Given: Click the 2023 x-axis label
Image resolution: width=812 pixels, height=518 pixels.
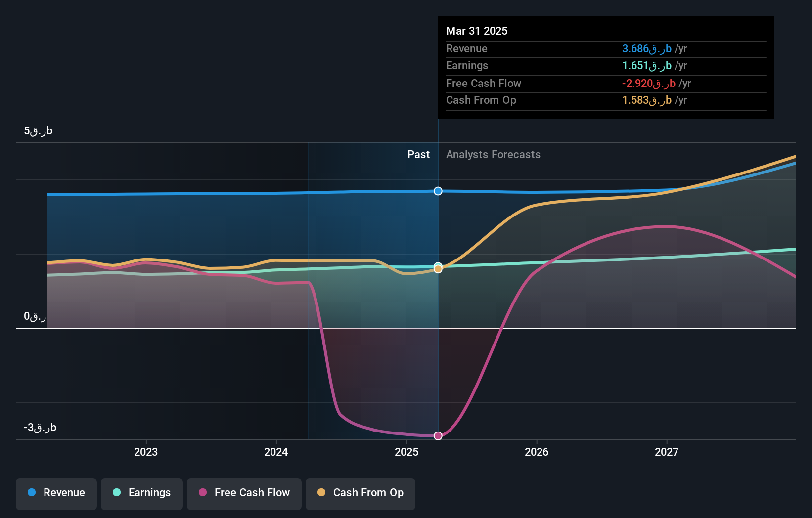Looking at the screenshot, I should click(x=146, y=452).
